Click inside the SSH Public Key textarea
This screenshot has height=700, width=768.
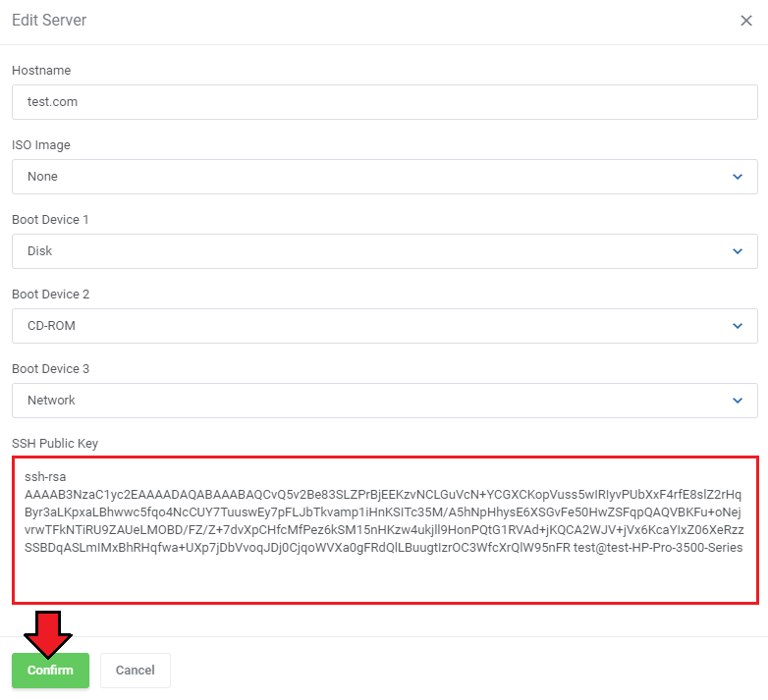pyautogui.click(x=385, y=530)
